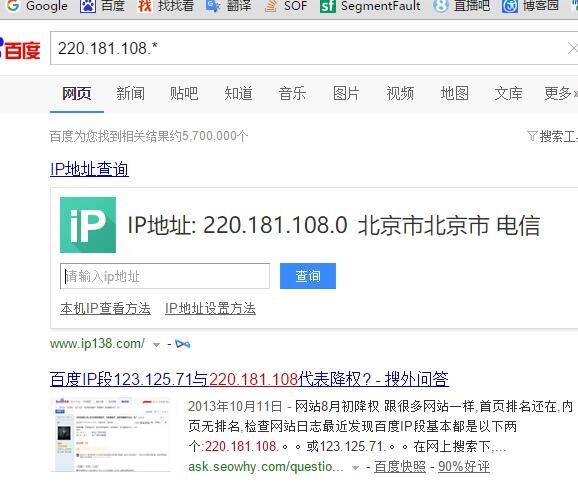
Task: Open the 百度 paw bookmark icon
Action: pos(88,6)
